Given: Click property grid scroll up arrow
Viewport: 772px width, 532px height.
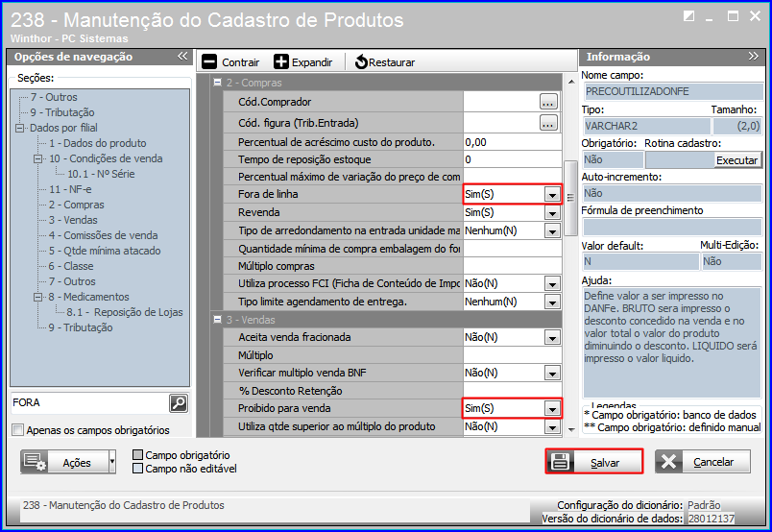Looking at the screenshot, I should tap(570, 82).
